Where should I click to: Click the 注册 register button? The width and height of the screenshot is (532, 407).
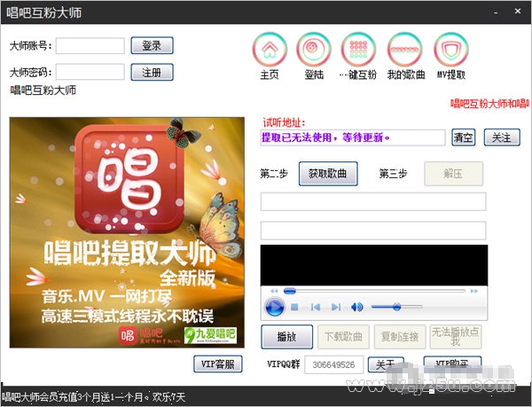coord(152,72)
